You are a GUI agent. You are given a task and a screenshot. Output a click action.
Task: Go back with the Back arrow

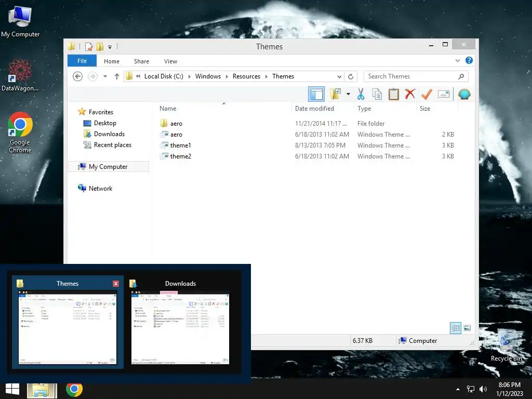pyautogui.click(x=78, y=76)
